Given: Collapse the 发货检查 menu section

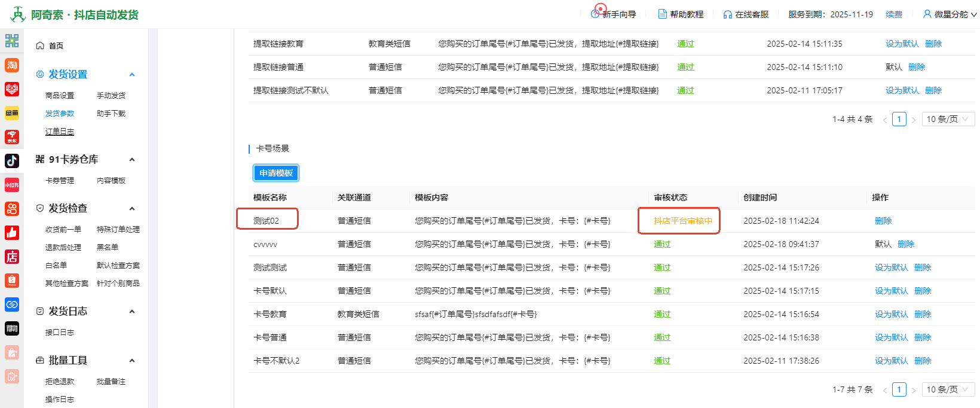Looking at the screenshot, I should (132, 209).
